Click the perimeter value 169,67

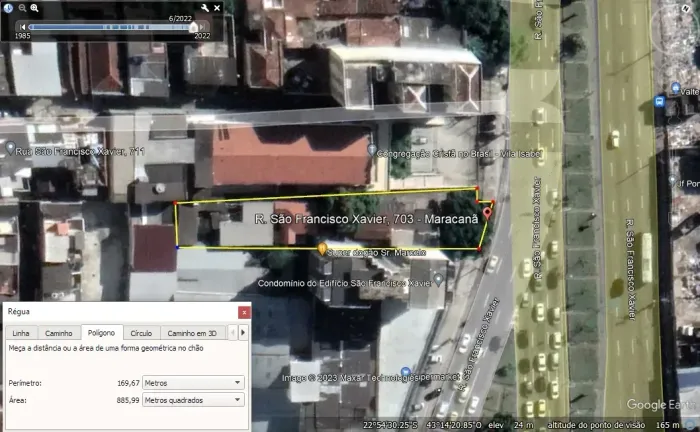(129, 383)
